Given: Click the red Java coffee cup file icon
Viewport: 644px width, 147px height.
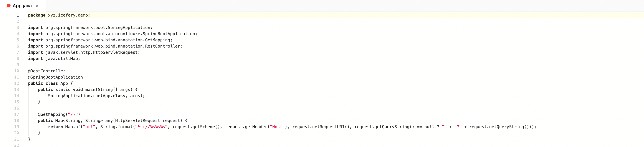Looking at the screenshot, I should [9, 6].
